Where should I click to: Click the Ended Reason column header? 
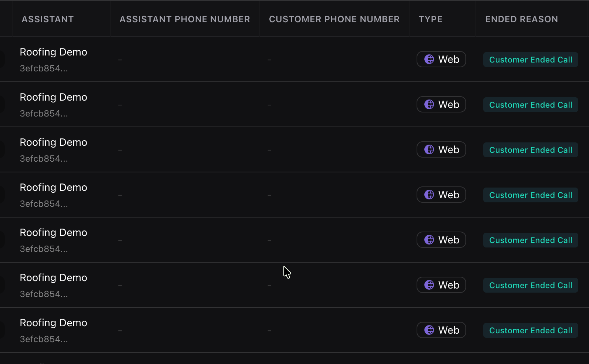click(521, 19)
